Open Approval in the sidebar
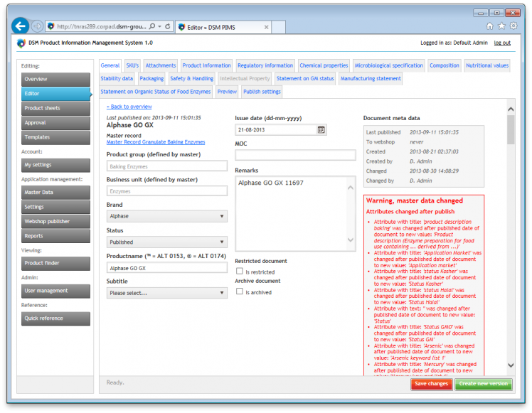 pyautogui.click(x=55, y=123)
